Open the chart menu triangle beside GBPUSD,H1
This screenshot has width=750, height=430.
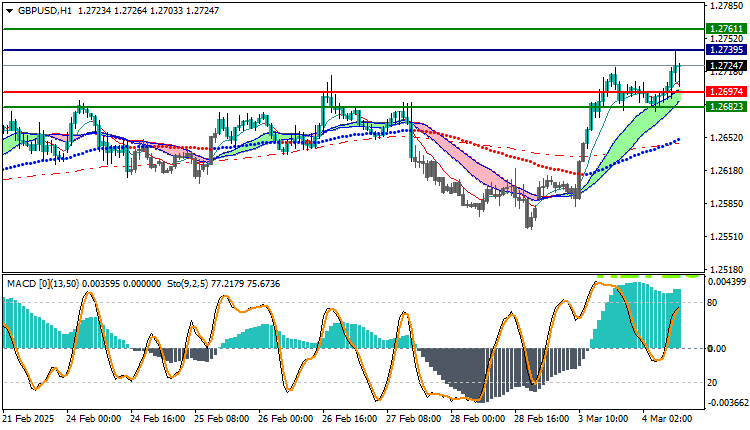10,11
